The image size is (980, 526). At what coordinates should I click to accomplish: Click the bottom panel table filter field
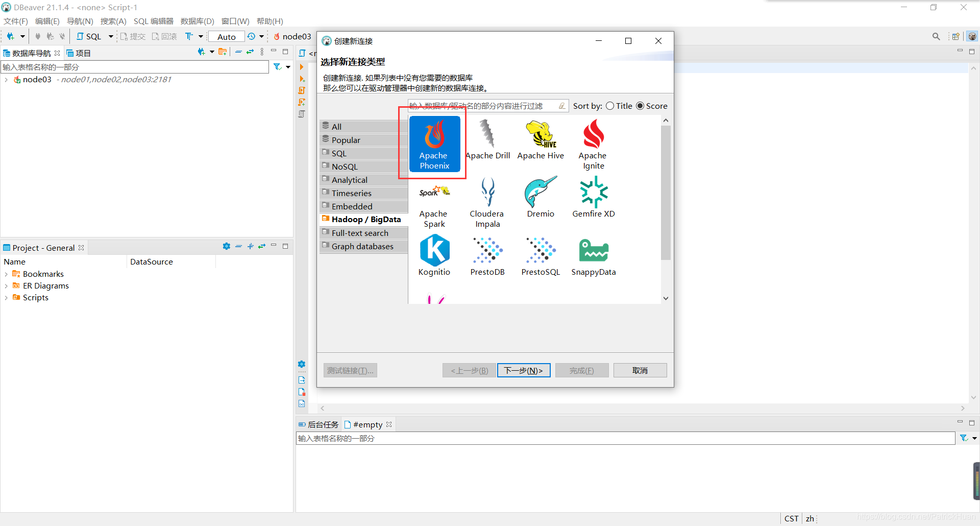point(625,438)
